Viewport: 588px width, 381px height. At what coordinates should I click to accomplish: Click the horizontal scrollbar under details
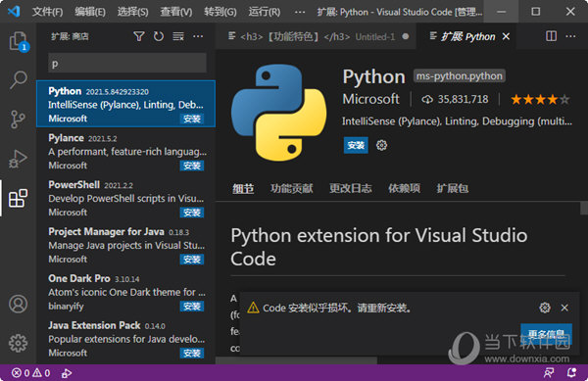[x=296, y=360]
